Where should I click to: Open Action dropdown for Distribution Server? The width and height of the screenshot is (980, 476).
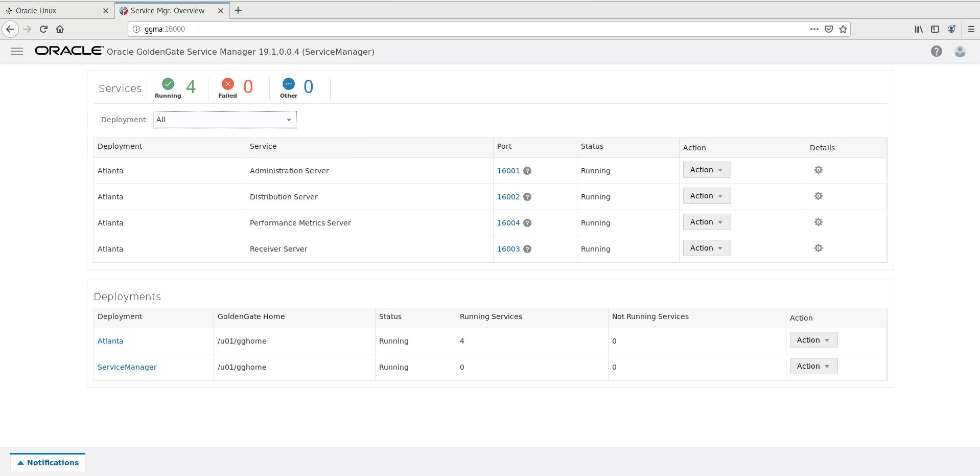tap(707, 196)
